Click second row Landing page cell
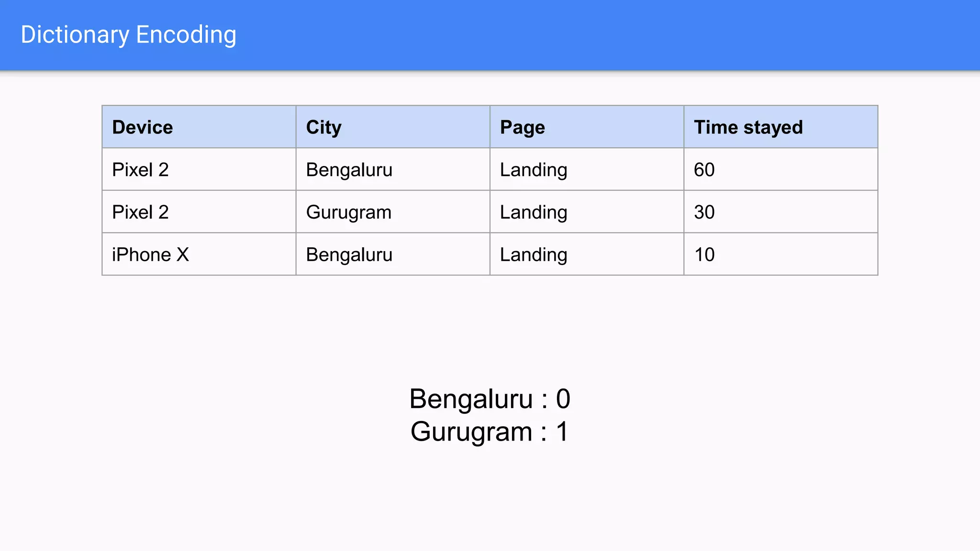This screenshot has width=980, height=551. point(534,212)
